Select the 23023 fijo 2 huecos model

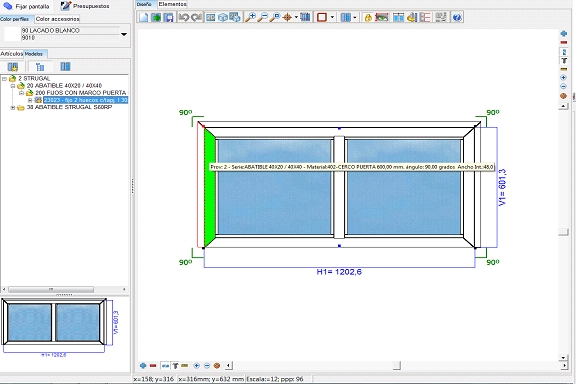(86, 100)
